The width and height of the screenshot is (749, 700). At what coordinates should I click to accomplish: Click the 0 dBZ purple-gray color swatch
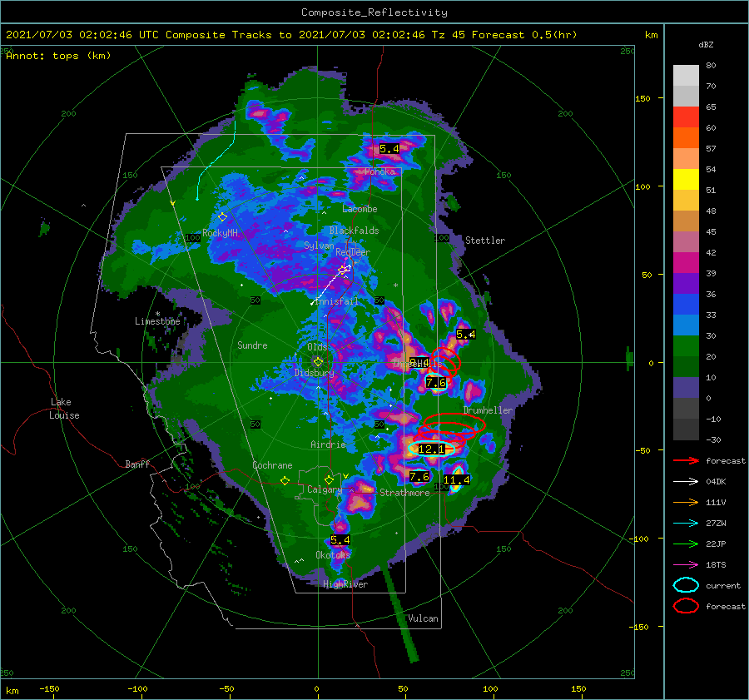pos(686,388)
